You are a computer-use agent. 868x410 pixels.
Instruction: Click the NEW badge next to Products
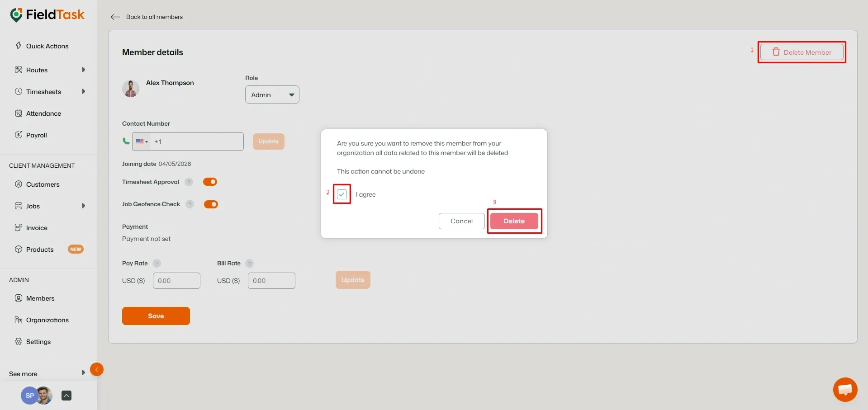coord(76,249)
